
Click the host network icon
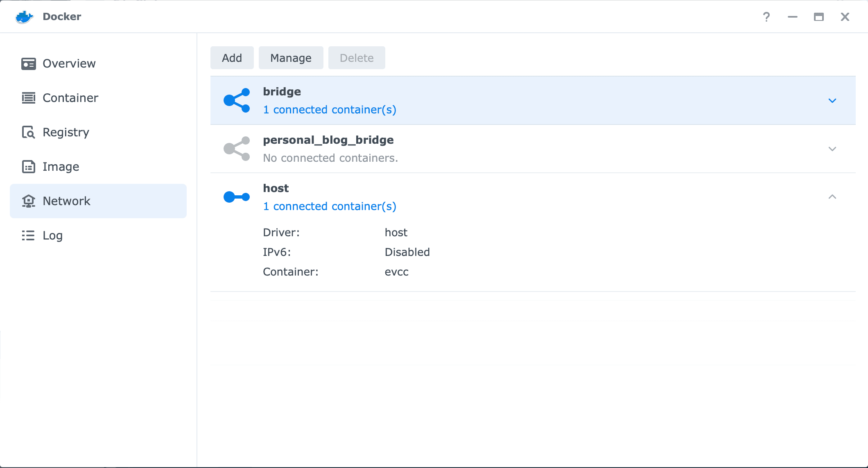pyautogui.click(x=237, y=197)
